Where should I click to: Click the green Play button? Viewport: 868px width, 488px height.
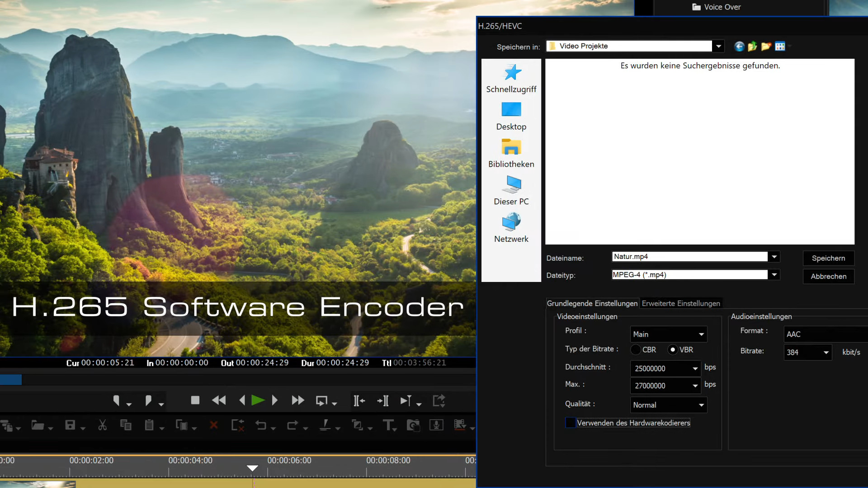[x=258, y=400]
